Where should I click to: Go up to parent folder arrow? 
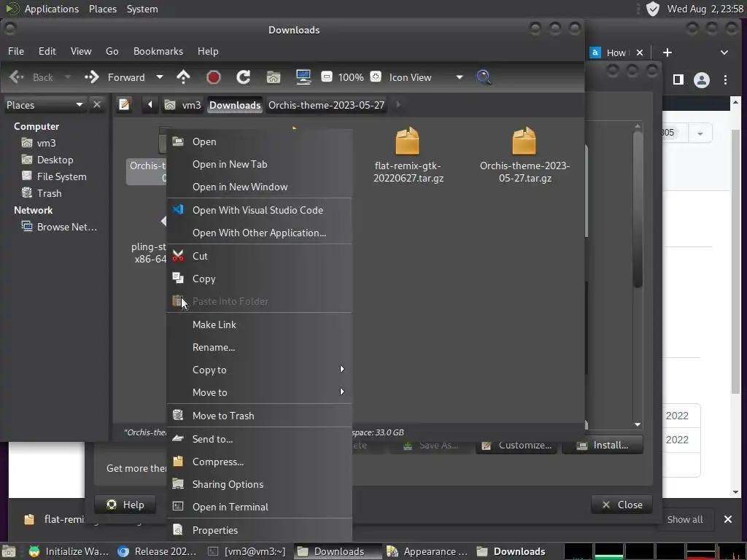point(183,77)
